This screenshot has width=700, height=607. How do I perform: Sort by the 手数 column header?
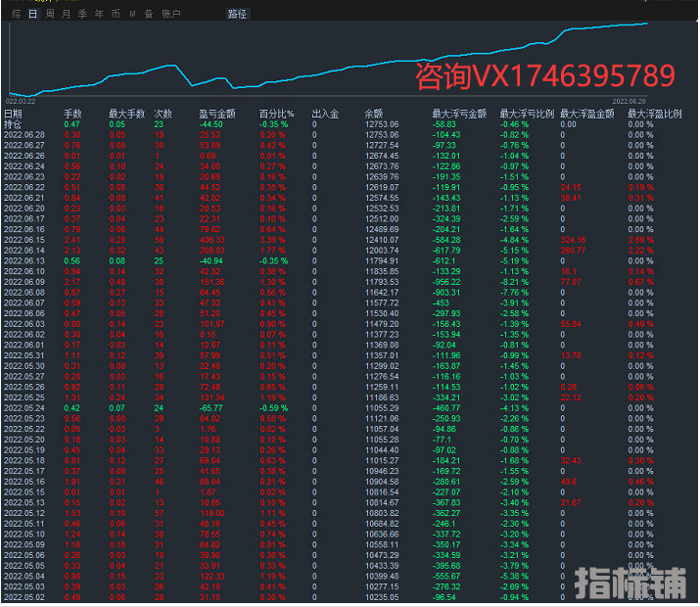click(x=72, y=114)
